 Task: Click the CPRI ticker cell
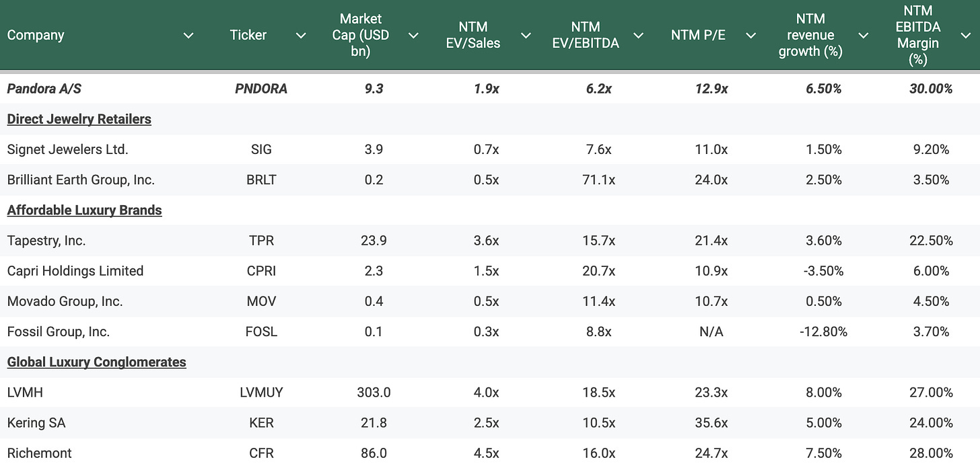(261, 271)
